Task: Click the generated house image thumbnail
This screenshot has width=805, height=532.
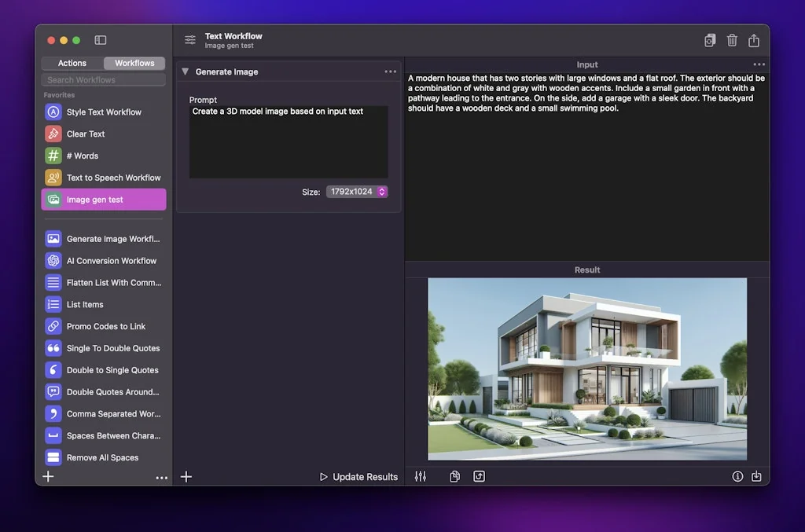Action: pos(586,368)
